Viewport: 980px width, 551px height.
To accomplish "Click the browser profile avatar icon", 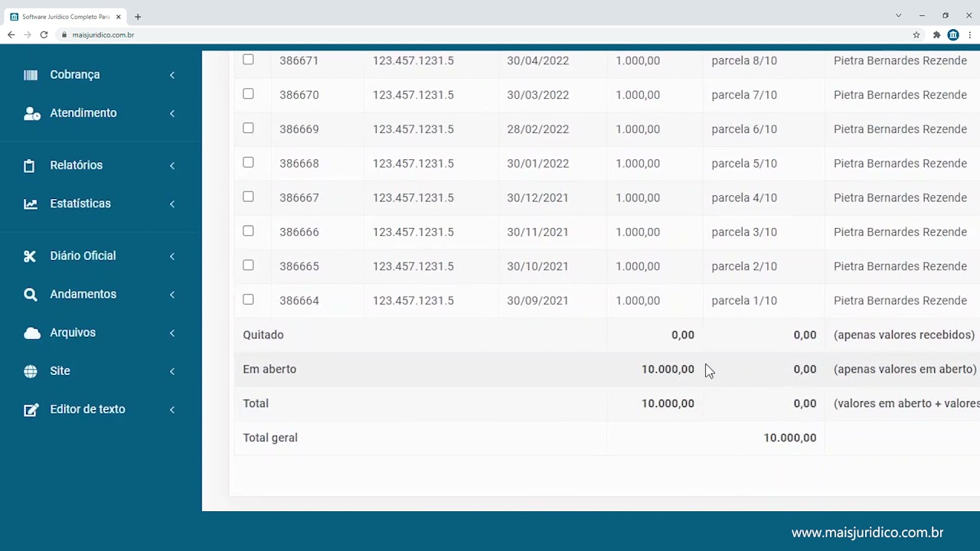I will [x=953, y=34].
